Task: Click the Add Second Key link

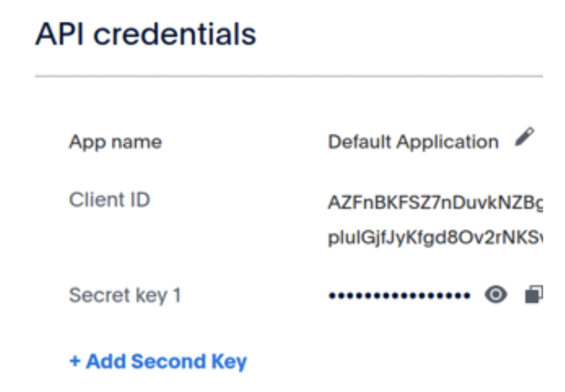Action: pyautogui.click(x=158, y=361)
